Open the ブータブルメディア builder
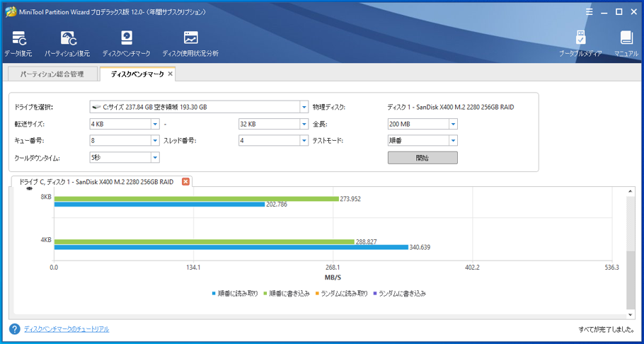This screenshot has width=644, height=344. click(580, 44)
